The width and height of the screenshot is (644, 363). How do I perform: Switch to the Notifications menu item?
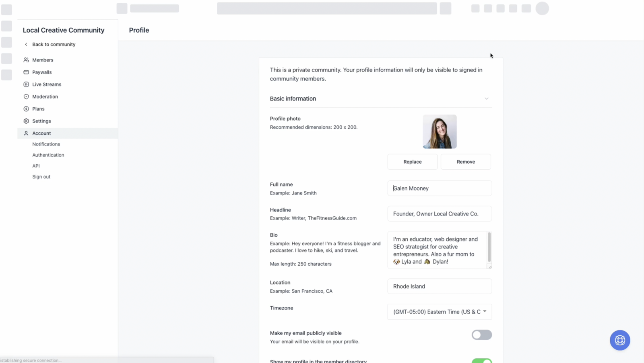pyautogui.click(x=46, y=144)
